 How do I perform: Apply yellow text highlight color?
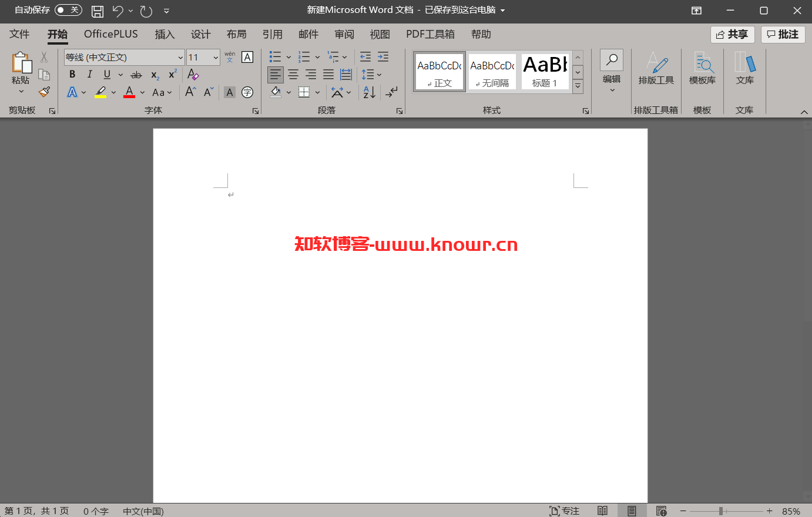click(101, 92)
